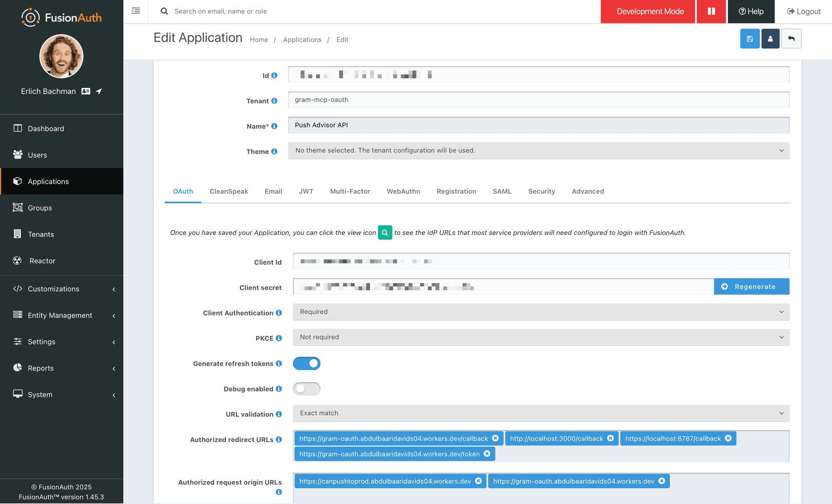
Task: Change the PKCE dropdown setting
Action: point(539,337)
